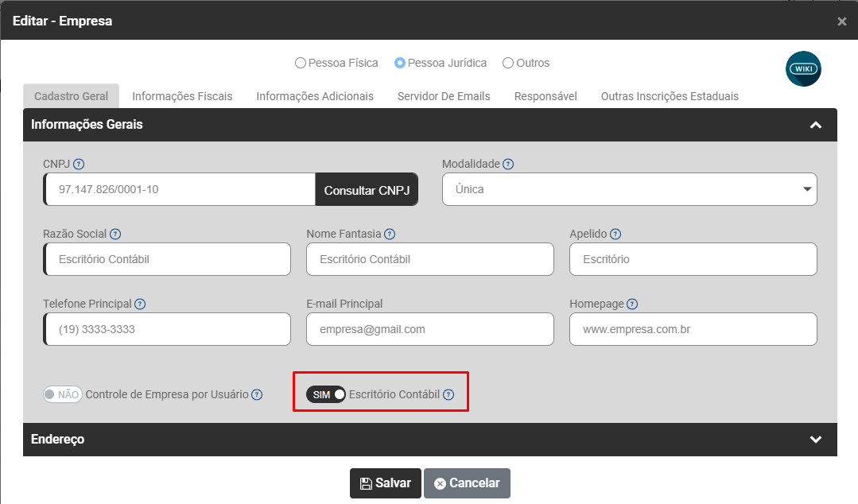Click the Consultar CNPJ button

367,190
